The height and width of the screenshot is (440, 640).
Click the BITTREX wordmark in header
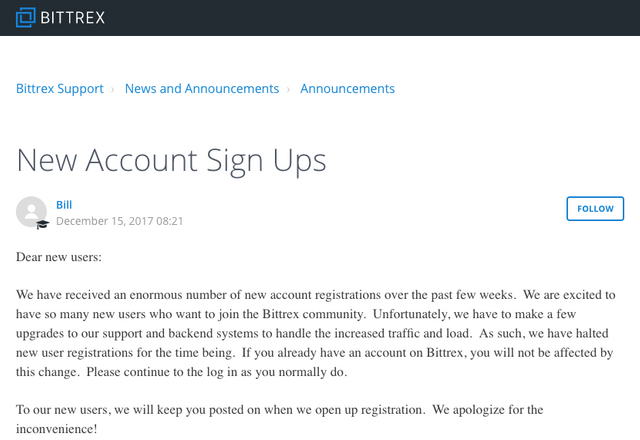click(x=73, y=17)
